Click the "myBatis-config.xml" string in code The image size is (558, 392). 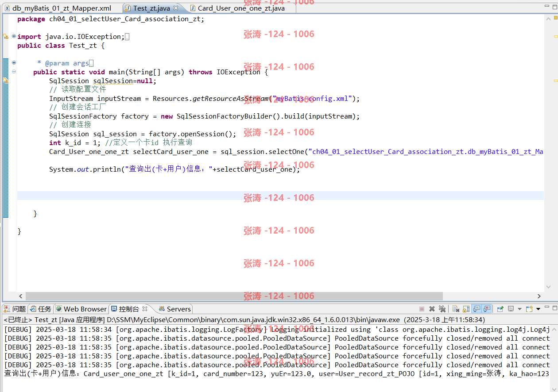313,98
